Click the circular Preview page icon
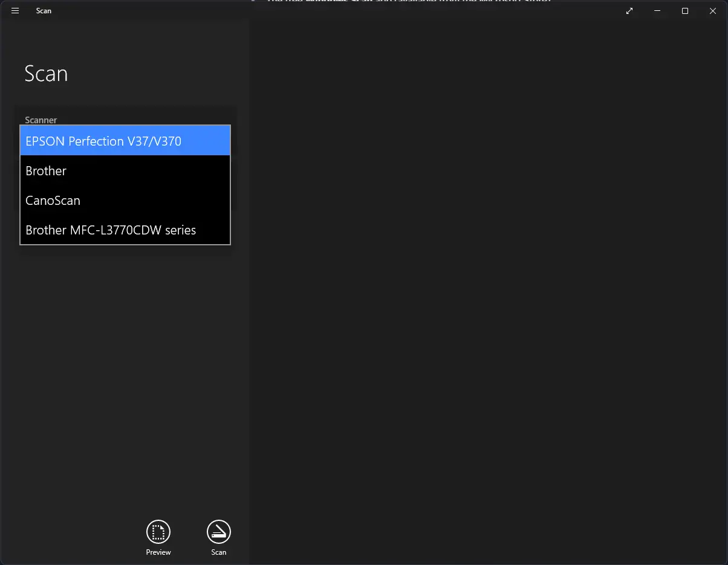728x565 pixels. click(158, 532)
